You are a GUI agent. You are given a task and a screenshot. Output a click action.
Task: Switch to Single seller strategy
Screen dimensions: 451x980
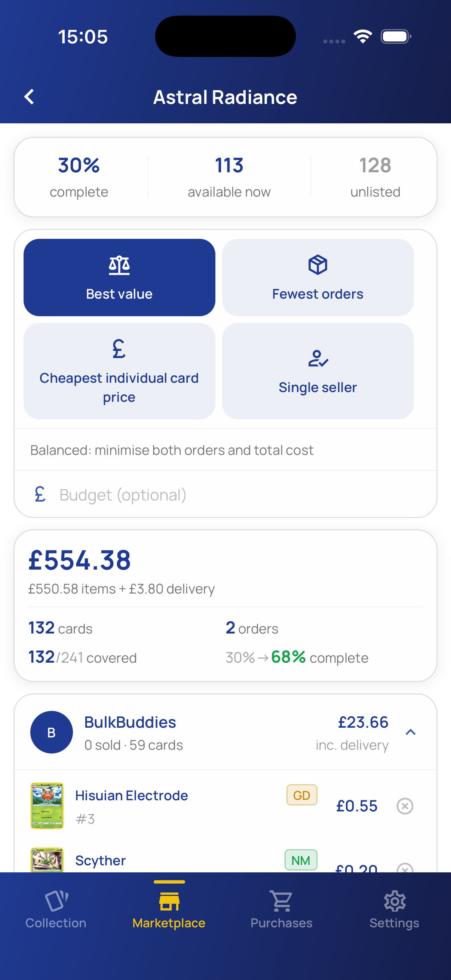pos(317,371)
